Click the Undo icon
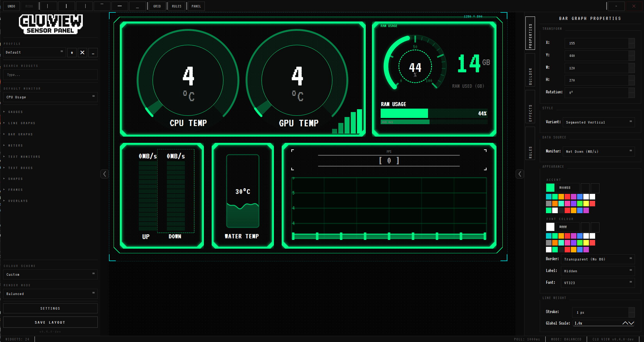Image resolution: width=644 pixels, height=342 pixels. pos(12,6)
